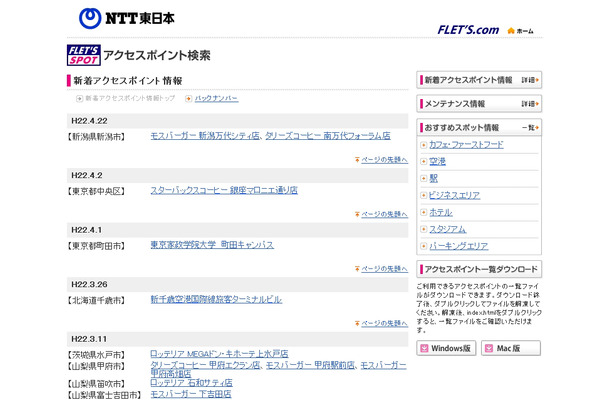
Task: Open メンテナンス情報 詳細 button
Action: (479, 104)
